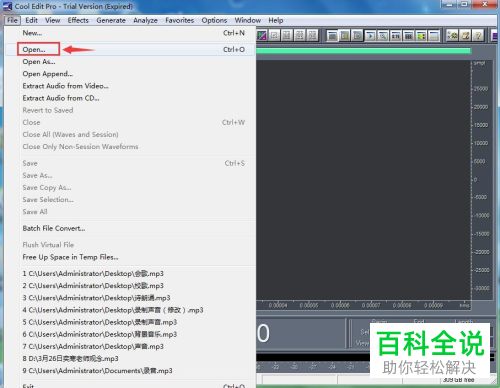Select the Open As... menu entry
500x388 pixels.
[130, 62]
